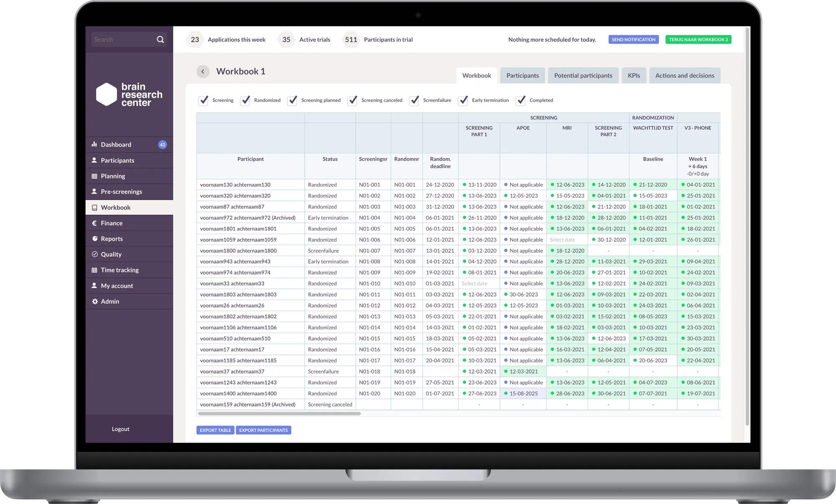The height and width of the screenshot is (504, 836).
Task: Click the table's horizontal scrollbar
Action: pyautogui.click(x=279, y=414)
